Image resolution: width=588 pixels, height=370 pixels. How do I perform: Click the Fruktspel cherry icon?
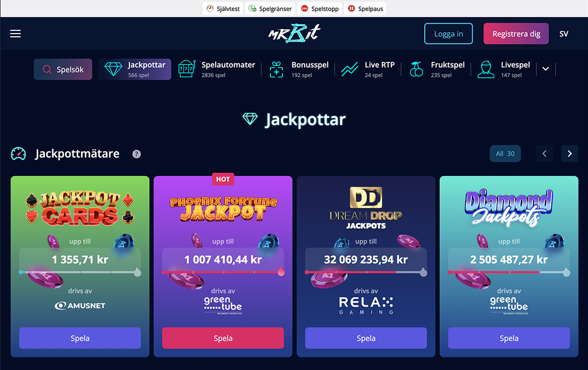[416, 69]
